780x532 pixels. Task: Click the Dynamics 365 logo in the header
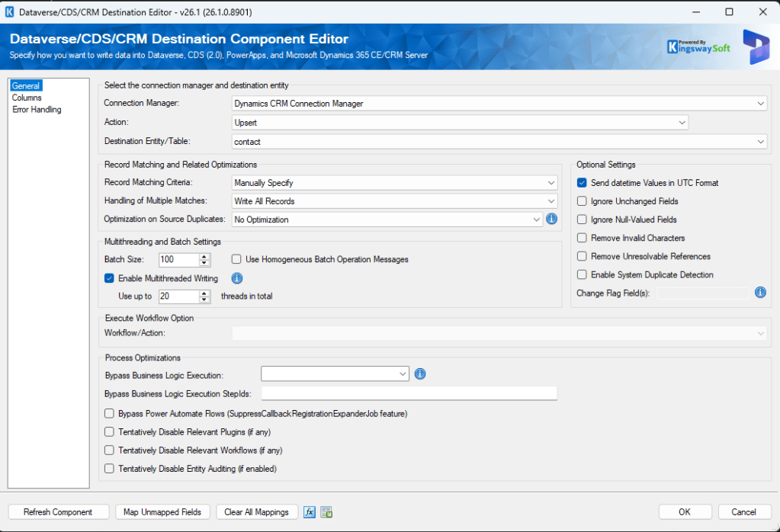(x=756, y=46)
